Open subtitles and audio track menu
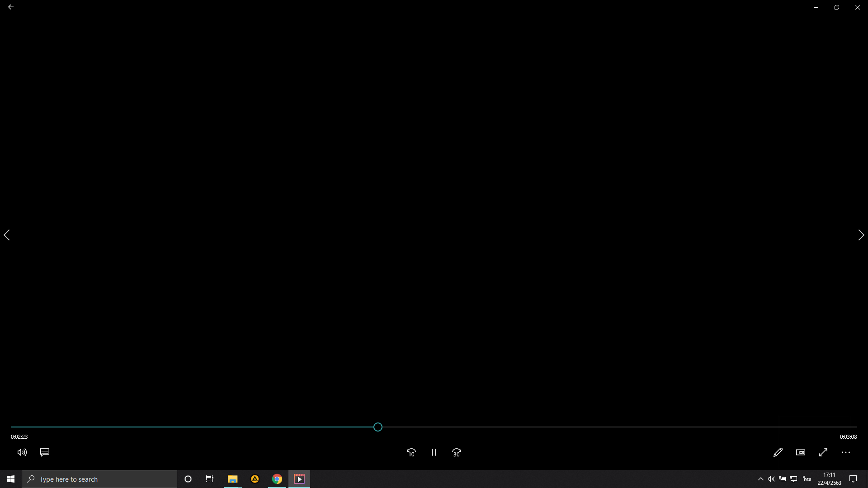The height and width of the screenshot is (488, 868). 45,452
